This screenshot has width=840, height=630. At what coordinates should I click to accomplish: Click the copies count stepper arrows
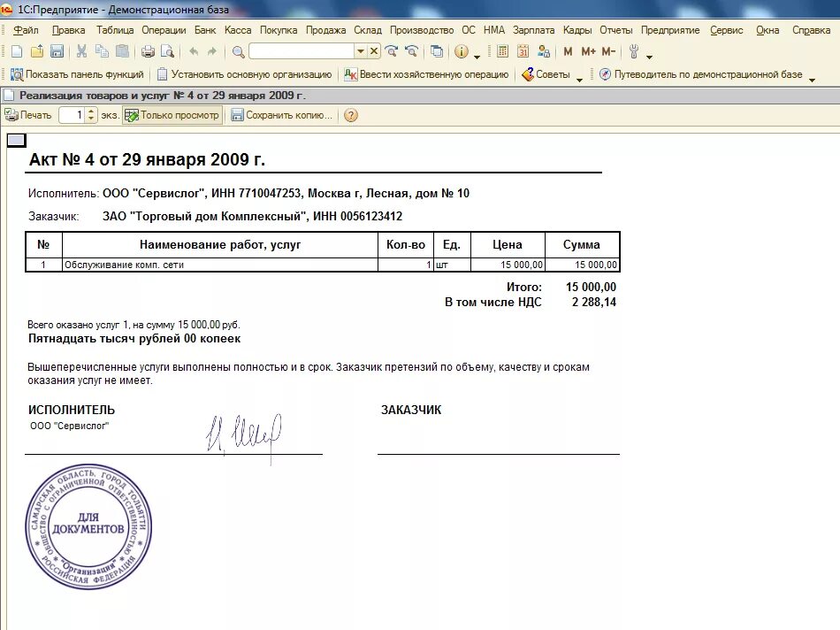point(91,115)
